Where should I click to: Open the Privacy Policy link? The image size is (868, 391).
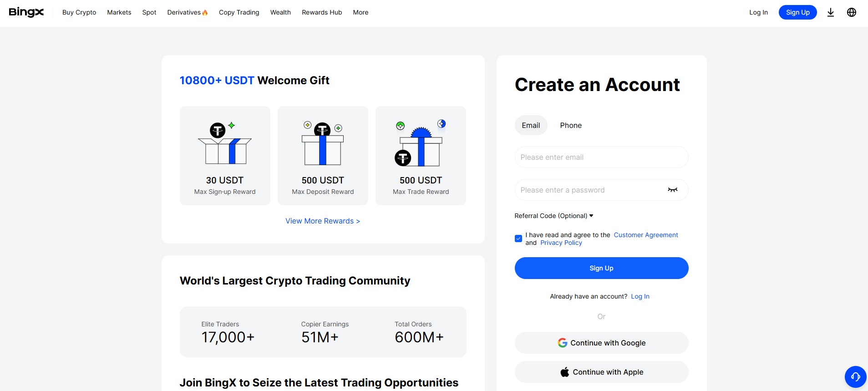(x=561, y=243)
